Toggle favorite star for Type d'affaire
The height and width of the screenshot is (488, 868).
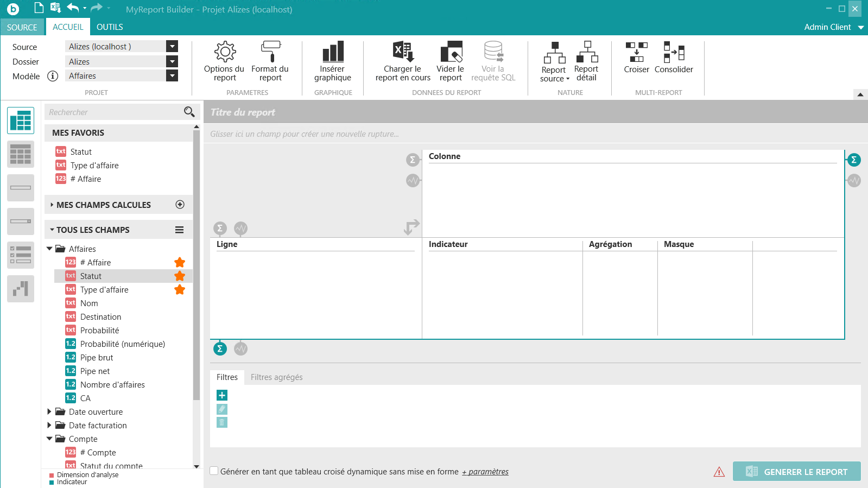[180, 290]
